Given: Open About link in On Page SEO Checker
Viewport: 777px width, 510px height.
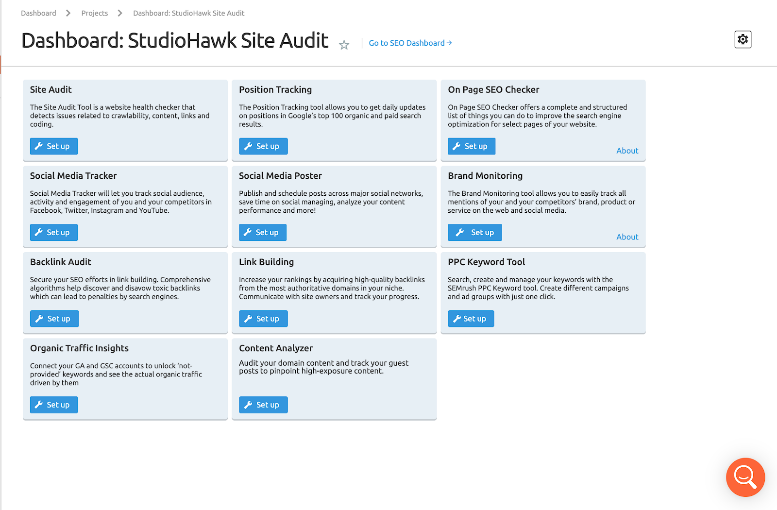Looking at the screenshot, I should click(627, 151).
